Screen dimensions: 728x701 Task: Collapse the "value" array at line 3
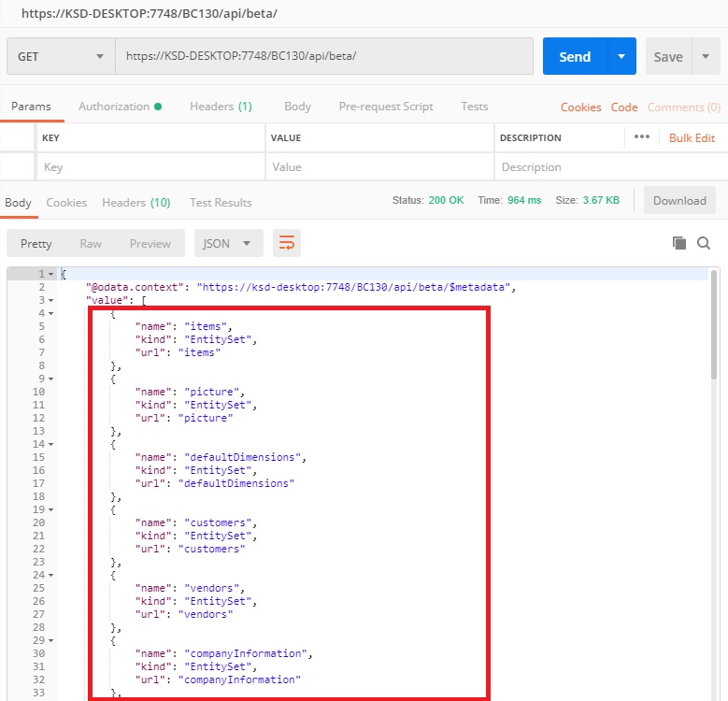point(50,300)
